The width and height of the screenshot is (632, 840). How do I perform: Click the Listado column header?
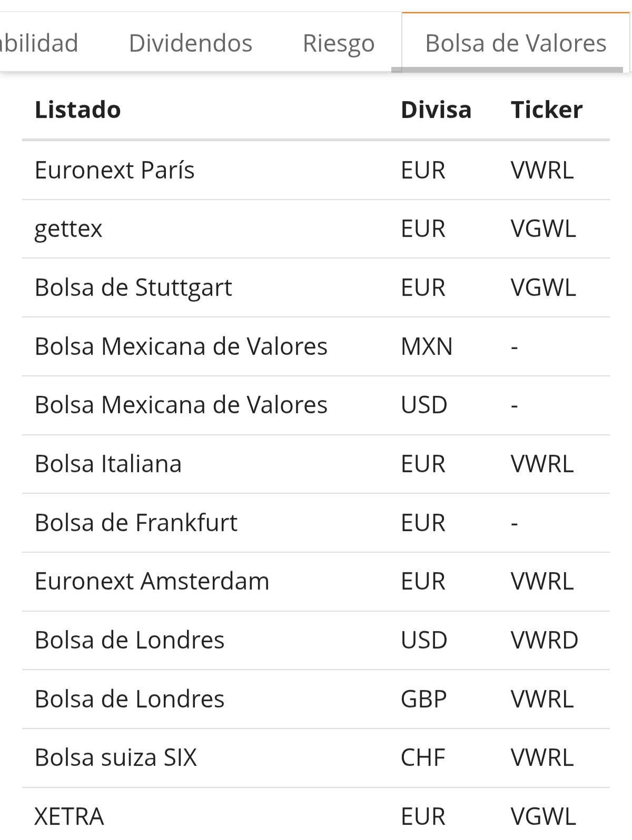[x=78, y=110]
